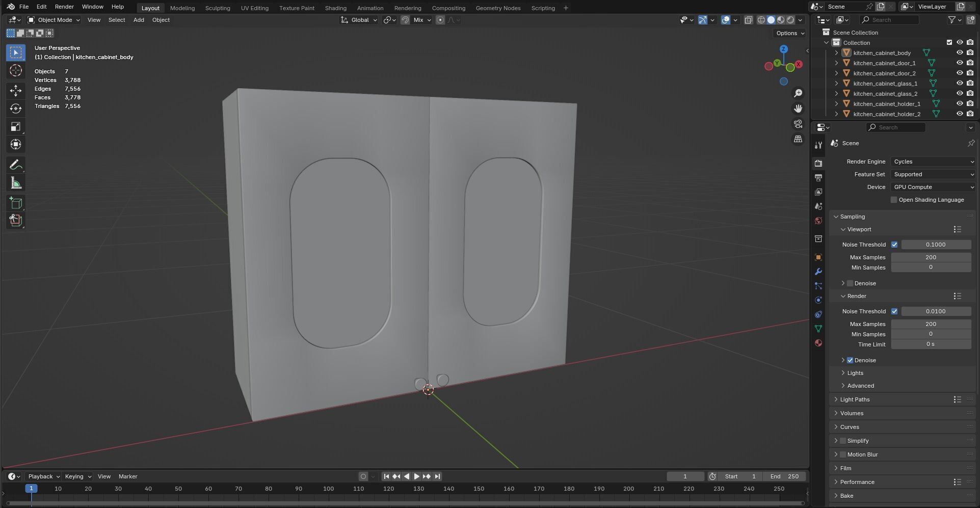Enable Open Shading Language checkbox

point(894,200)
